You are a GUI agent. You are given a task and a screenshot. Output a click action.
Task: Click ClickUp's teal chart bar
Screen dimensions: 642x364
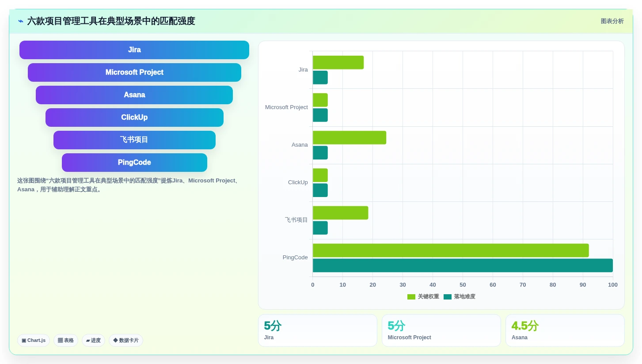320,190
